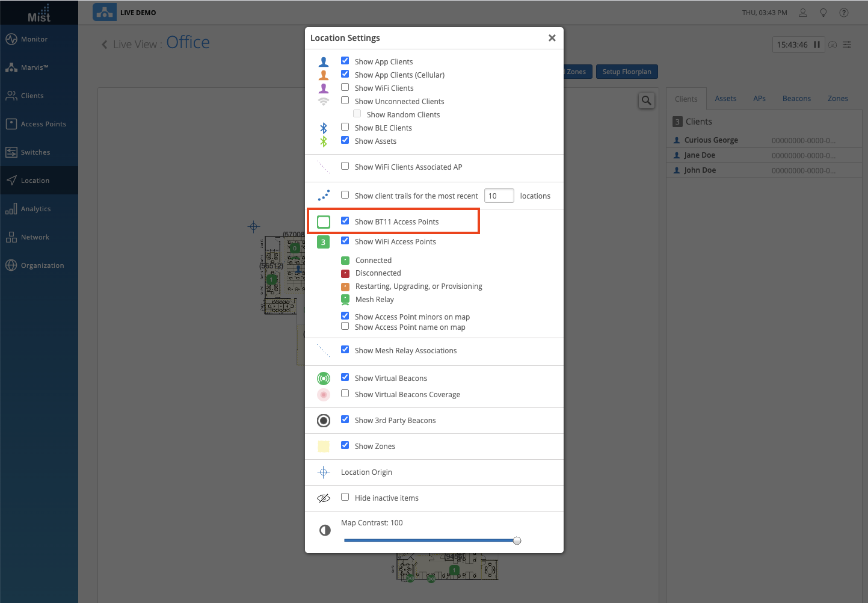The image size is (868, 603).
Task: Click the map search magnifier icon
Action: pos(646,100)
